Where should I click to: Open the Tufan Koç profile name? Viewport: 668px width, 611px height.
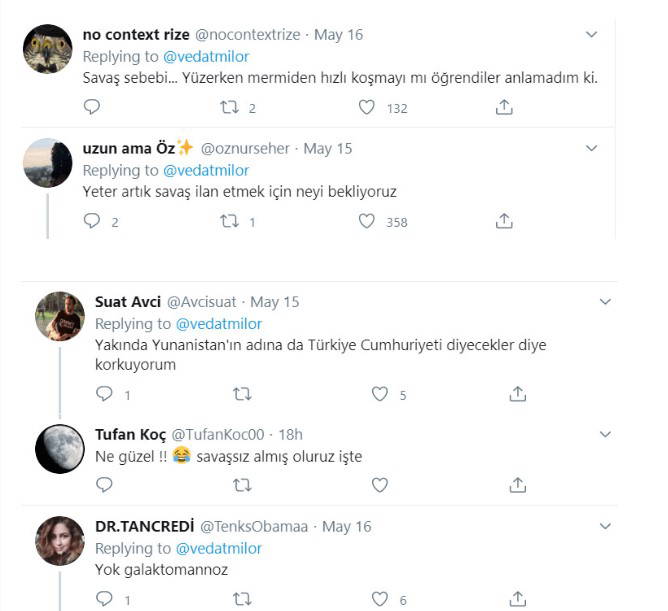tap(130, 435)
